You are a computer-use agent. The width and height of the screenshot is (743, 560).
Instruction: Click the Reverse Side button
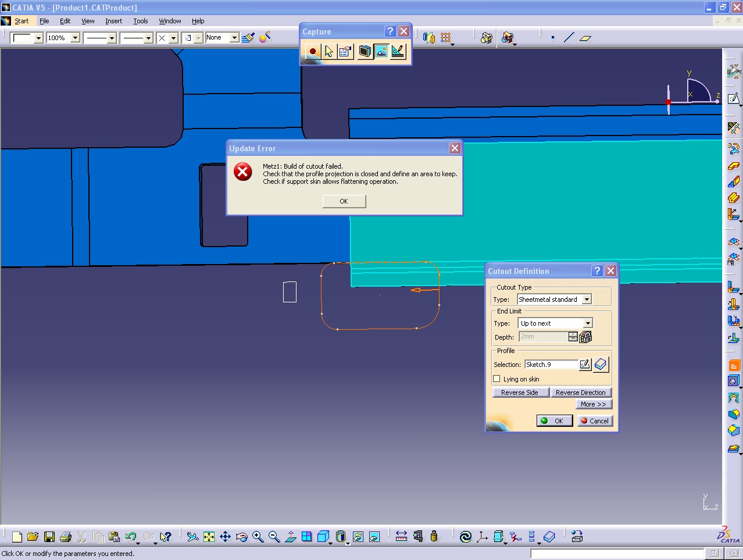click(520, 393)
